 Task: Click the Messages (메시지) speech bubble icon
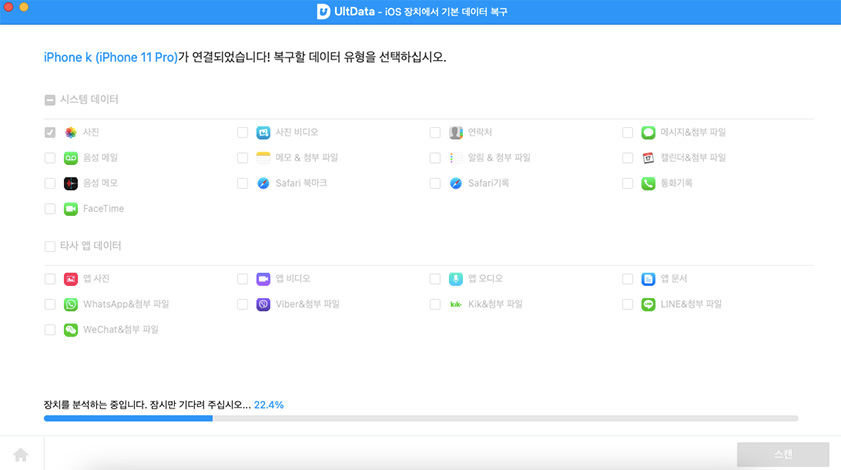coord(648,132)
